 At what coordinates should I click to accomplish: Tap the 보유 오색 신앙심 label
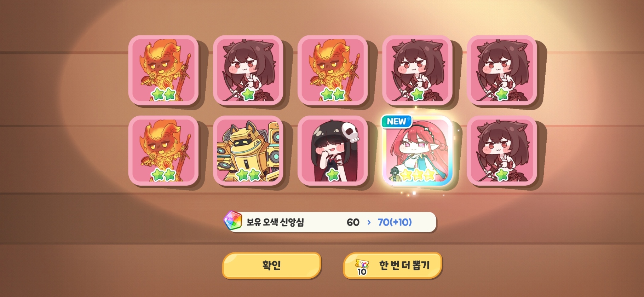coord(275,222)
